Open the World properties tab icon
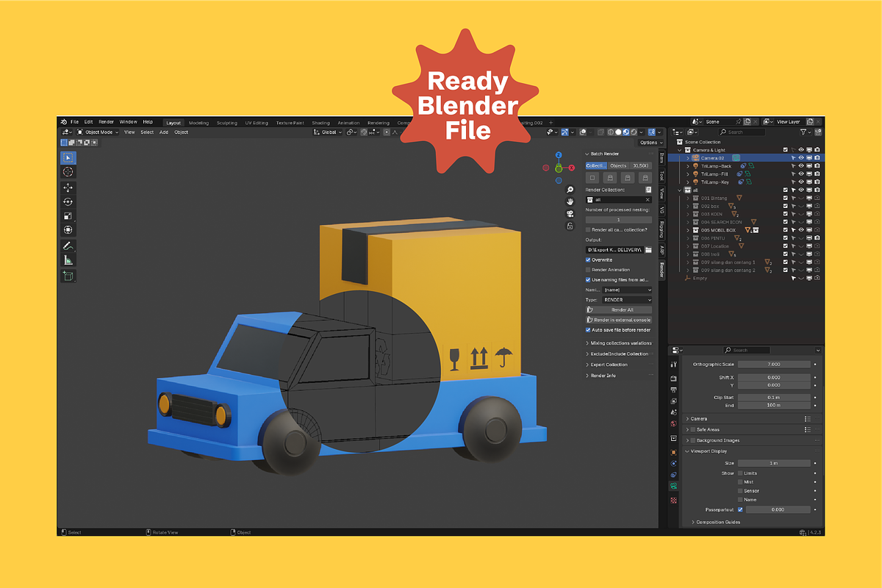The height and width of the screenshot is (588, 882). [673, 424]
